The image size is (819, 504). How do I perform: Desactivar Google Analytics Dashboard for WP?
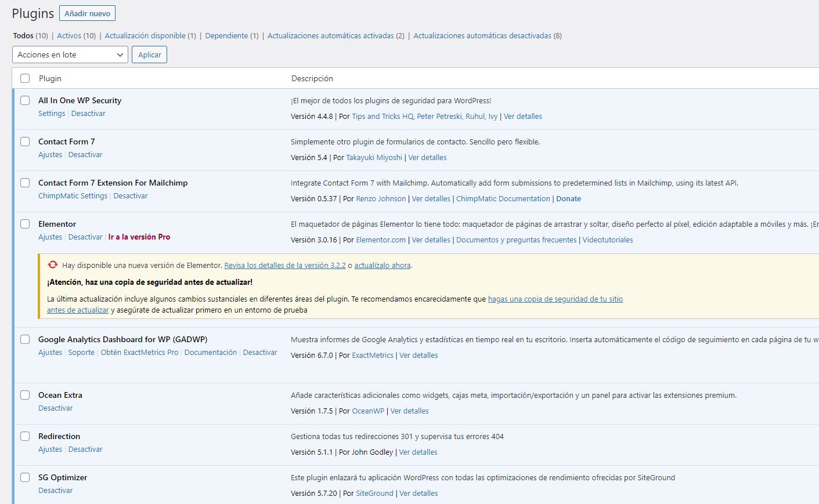[260, 353]
